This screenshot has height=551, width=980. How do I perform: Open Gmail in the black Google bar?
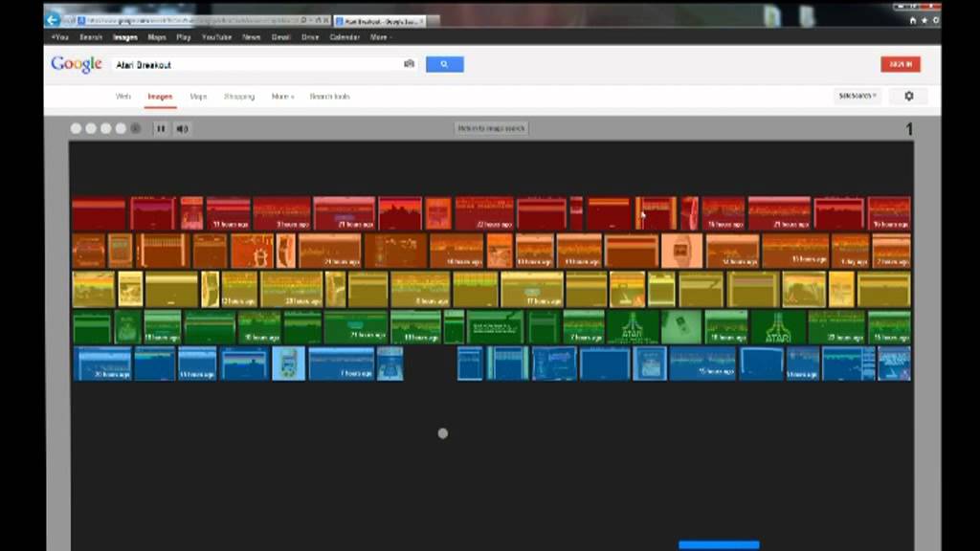(280, 37)
